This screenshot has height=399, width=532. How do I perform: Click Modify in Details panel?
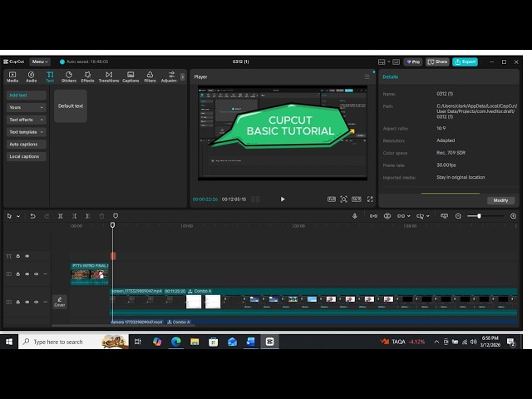pyautogui.click(x=500, y=200)
